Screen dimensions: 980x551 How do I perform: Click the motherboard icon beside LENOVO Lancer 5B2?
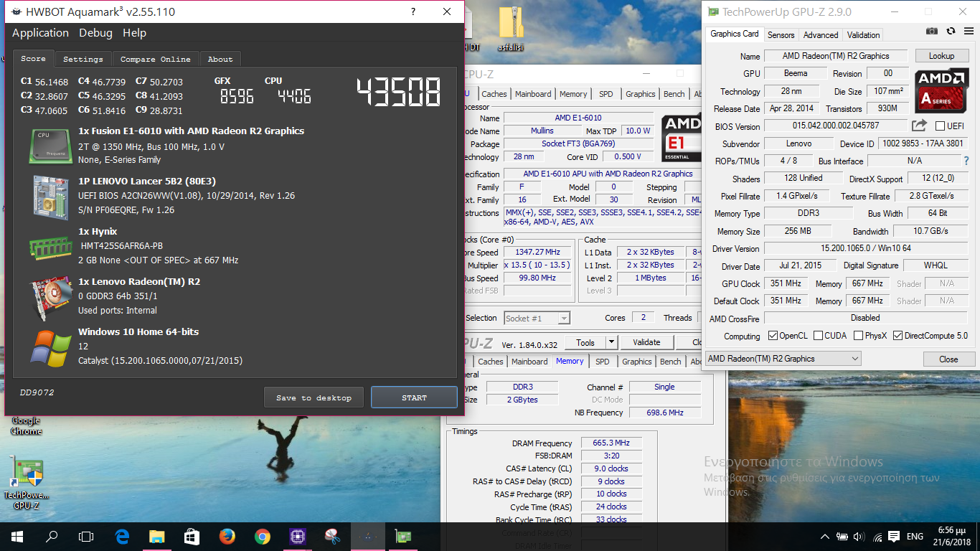click(50, 197)
